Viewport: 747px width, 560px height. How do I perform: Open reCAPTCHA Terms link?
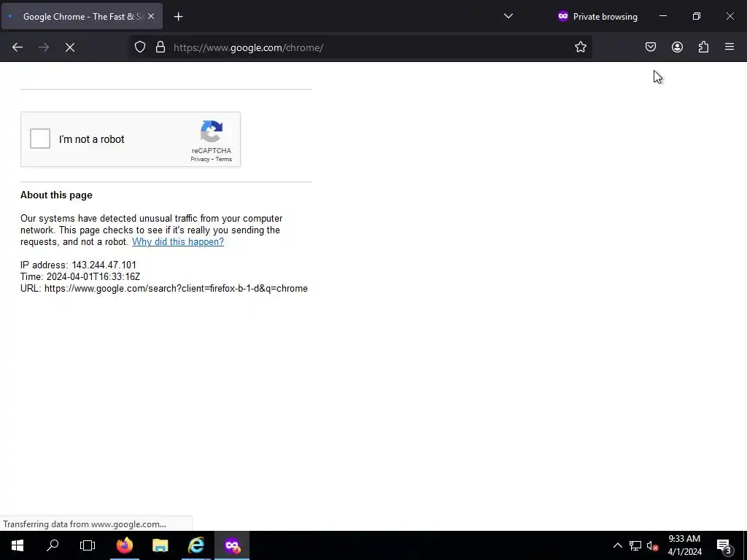point(223,159)
